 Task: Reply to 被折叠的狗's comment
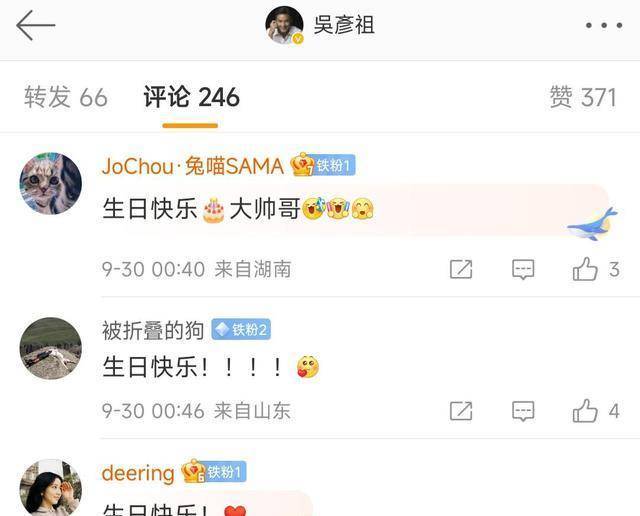(x=523, y=411)
